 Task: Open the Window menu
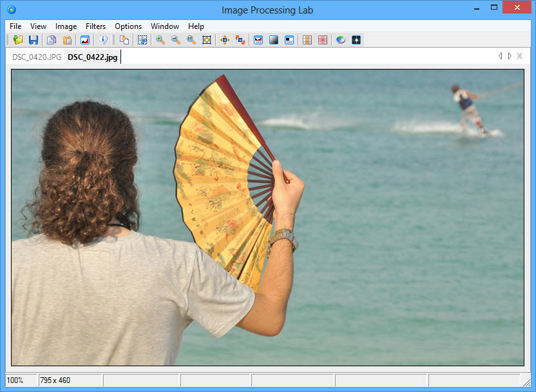165,26
